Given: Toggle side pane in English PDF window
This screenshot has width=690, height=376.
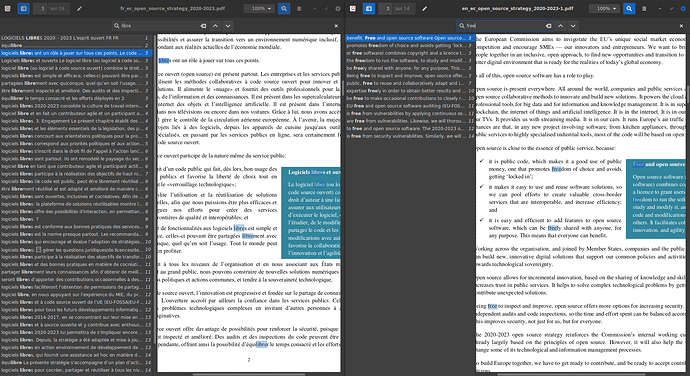Looking at the screenshot, I should [x=369, y=8].
